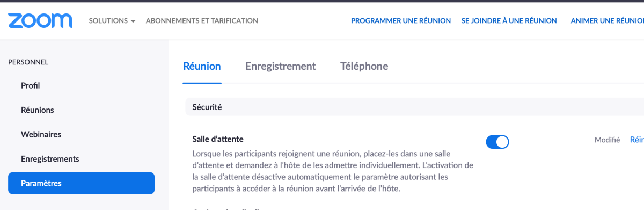Click the Salle d'attente setting title
Viewport: 644px width, 210px height.
(218, 140)
